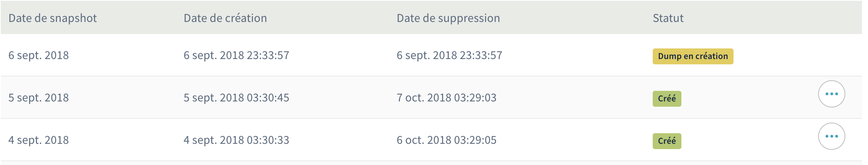Click deletion date '6 oct. 2018 03:29:05'
This screenshot has width=868, height=165.
pos(446,140)
